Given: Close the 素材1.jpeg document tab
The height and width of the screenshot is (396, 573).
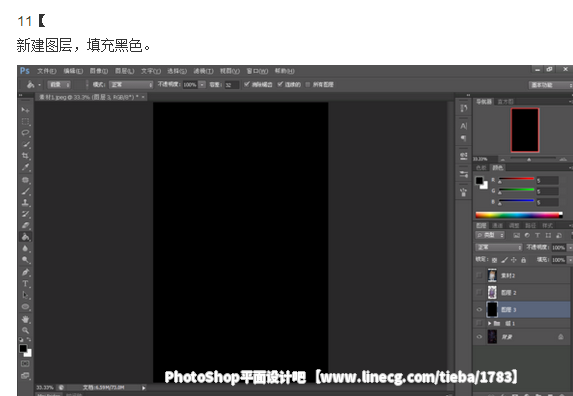Looking at the screenshot, I should coord(143,97).
